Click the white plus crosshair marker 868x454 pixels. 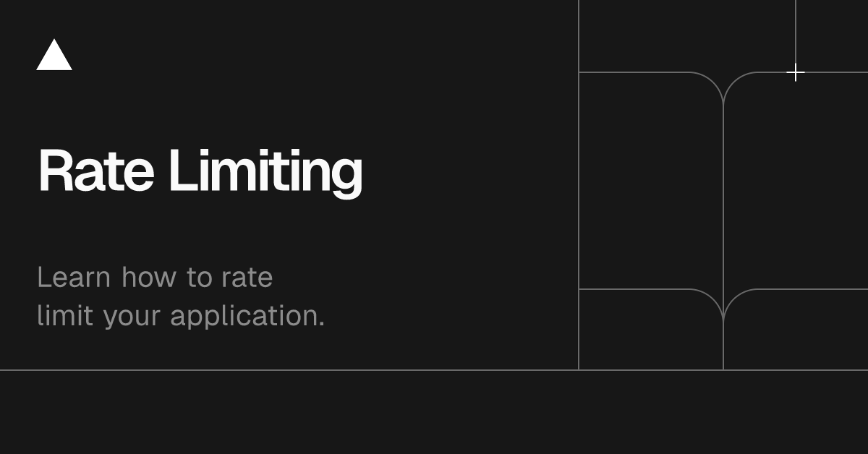tap(796, 72)
